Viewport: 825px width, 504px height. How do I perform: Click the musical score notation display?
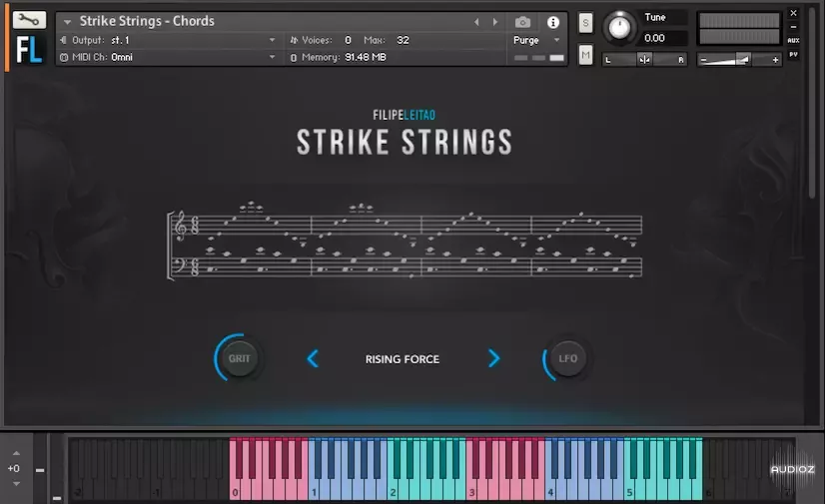405,241
